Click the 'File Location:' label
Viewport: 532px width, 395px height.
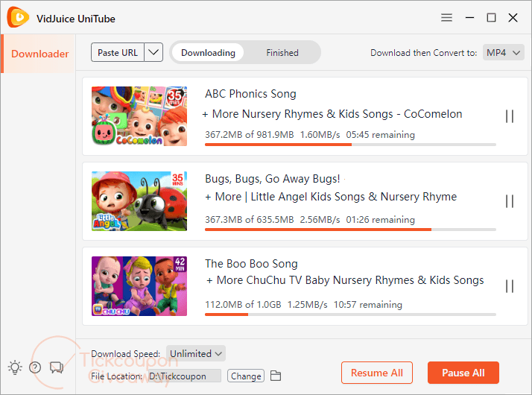pyautogui.click(x=117, y=376)
